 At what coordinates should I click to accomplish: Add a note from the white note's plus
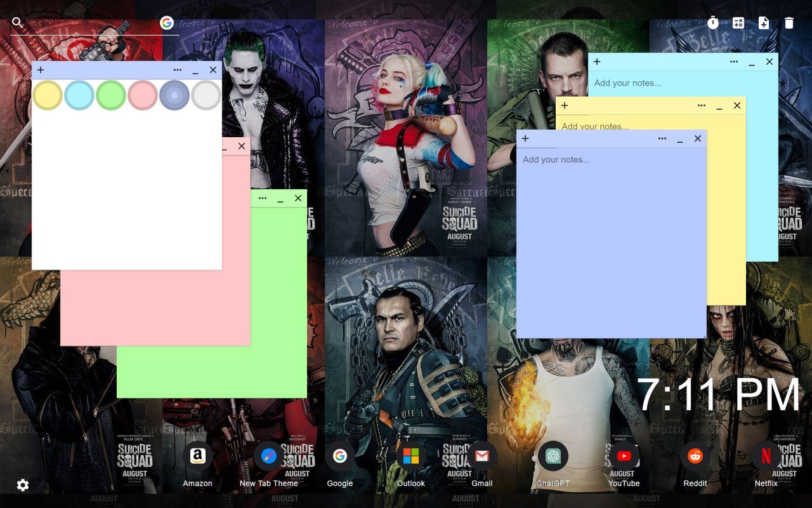click(x=41, y=70)
